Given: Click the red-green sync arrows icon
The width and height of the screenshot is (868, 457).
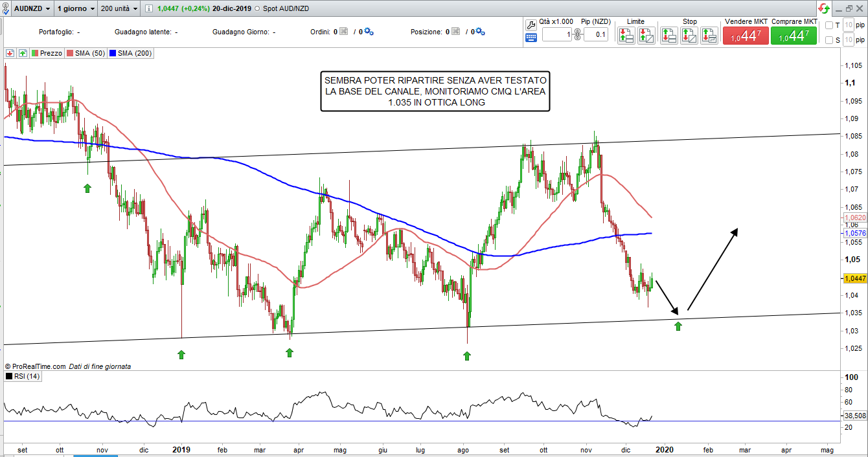Looking at the screenshot, I should [824, 9].
